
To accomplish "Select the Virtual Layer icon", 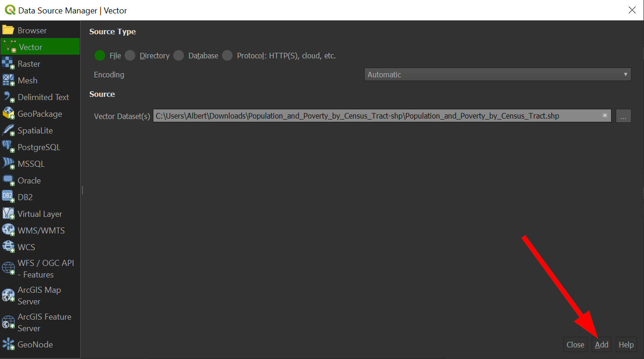I will [8, 214].
